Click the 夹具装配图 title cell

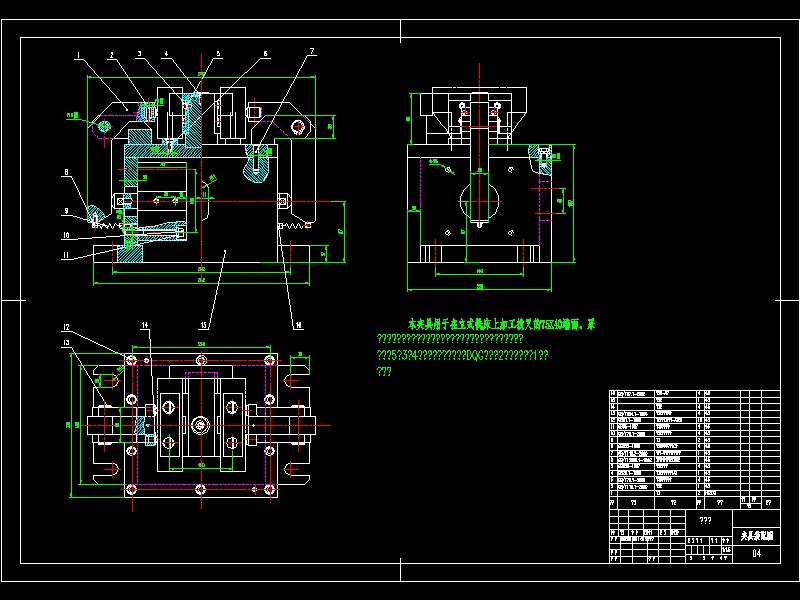click(x=757, y=536)
